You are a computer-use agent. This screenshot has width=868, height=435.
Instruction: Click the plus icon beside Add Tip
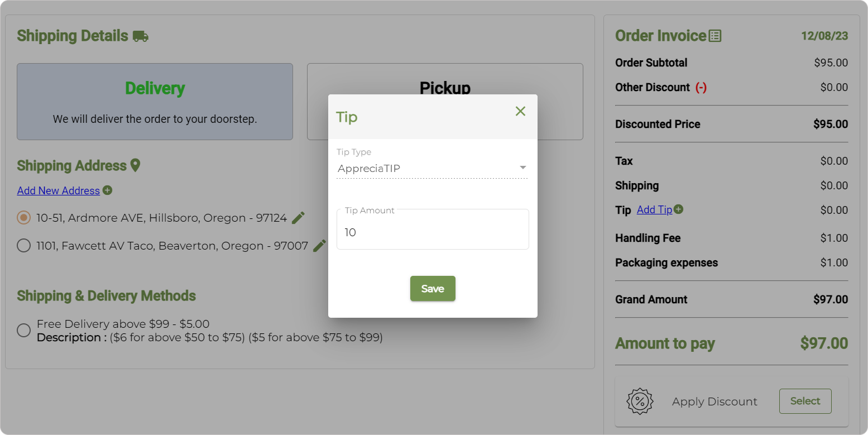click(679, 209)
